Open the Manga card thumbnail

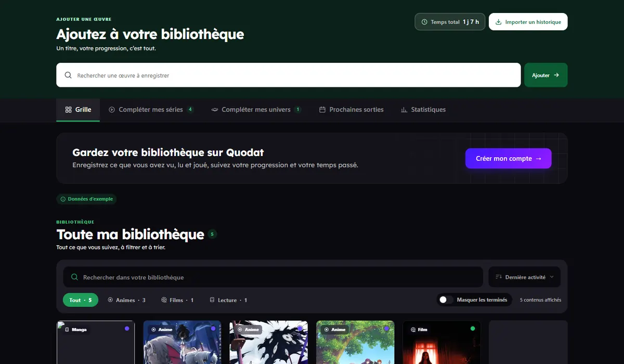pyautogui.click(x=96, y=342)
